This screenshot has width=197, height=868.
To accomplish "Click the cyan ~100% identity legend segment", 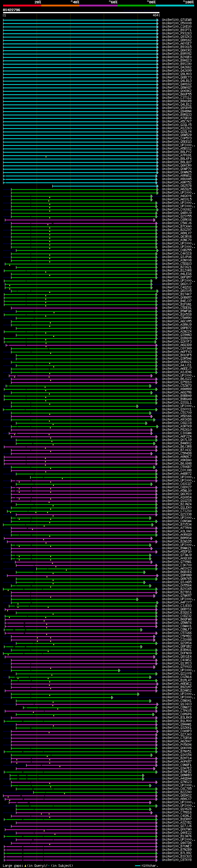I will [175, 6].
